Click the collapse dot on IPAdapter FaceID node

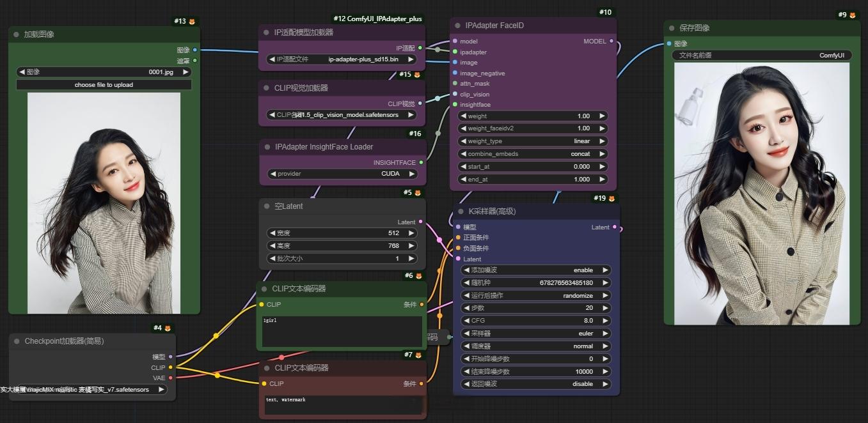pos(457,26)
